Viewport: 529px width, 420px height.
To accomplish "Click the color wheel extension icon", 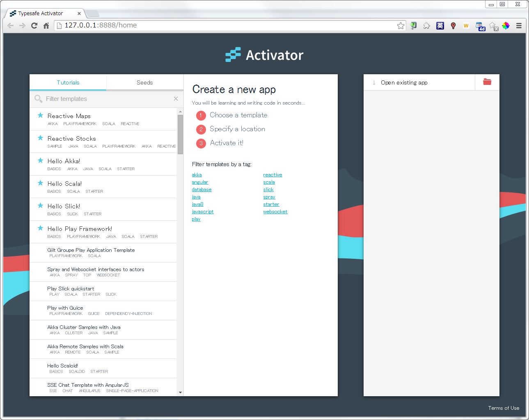I will tap(506, 25).
